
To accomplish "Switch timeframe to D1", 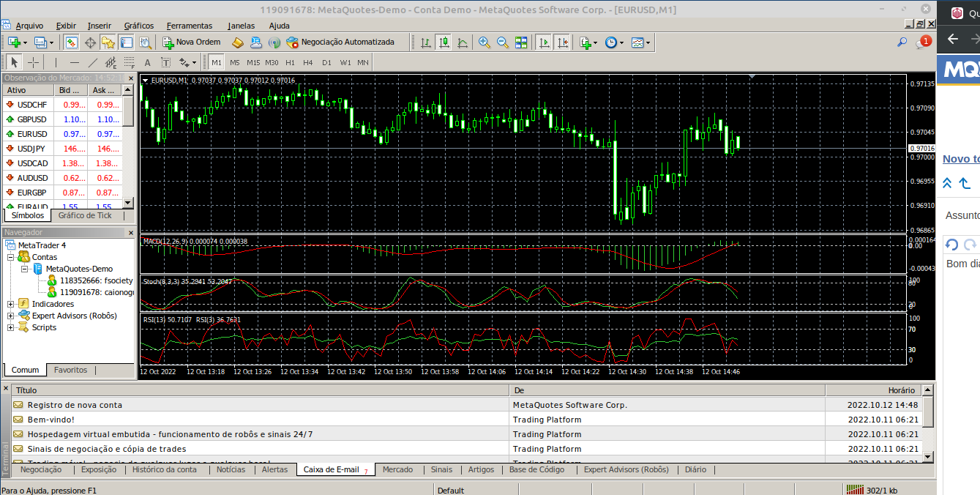I will pyautogui.click(x=326, y=62).
